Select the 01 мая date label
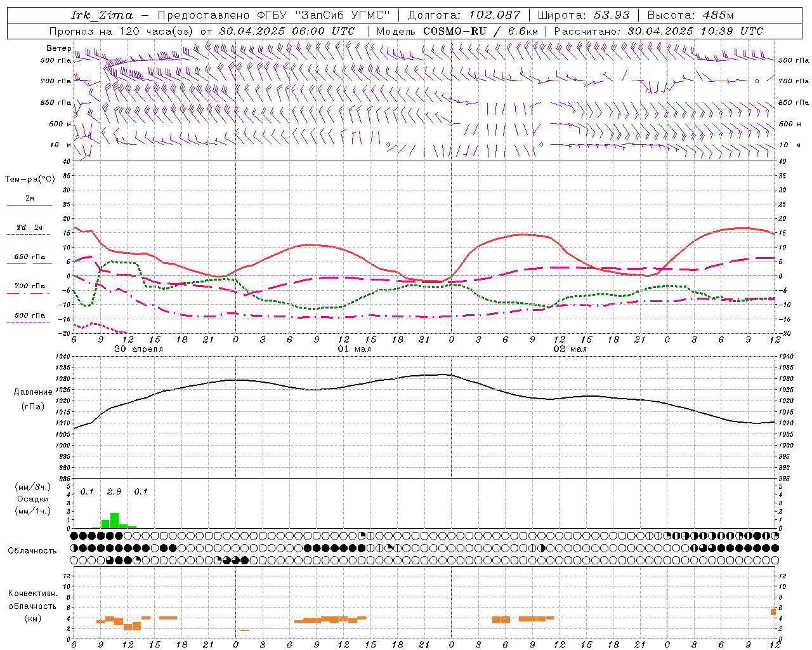 [x=354, y=348]
